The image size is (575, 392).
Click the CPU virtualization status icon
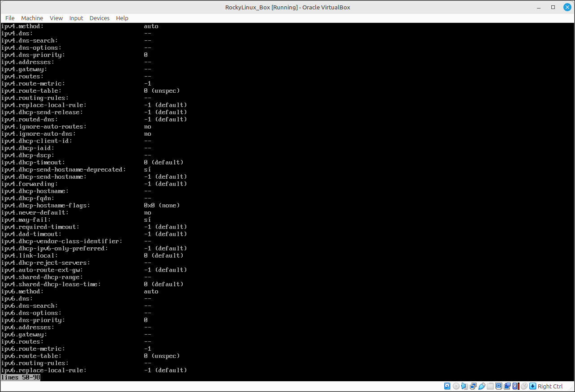pos(515,386)
